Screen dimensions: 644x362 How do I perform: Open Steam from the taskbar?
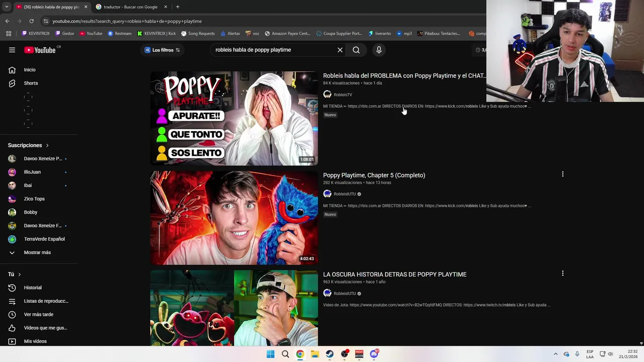tap(330, 354)
